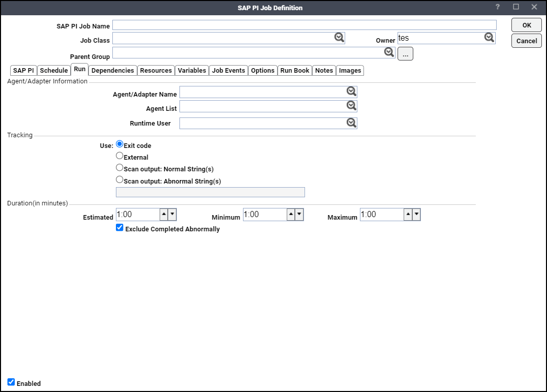
Task: Decrease the Maximum duration value
Action: click(x=416, y=215)
